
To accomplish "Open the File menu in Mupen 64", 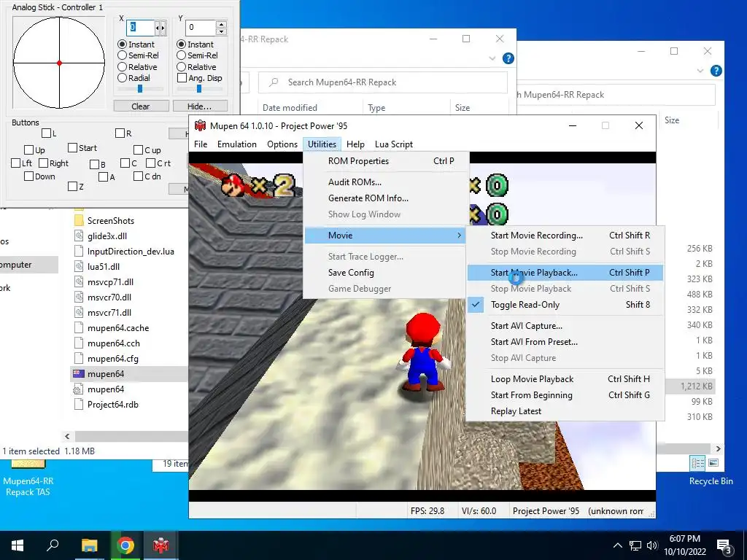I will (x=201, y=144).
